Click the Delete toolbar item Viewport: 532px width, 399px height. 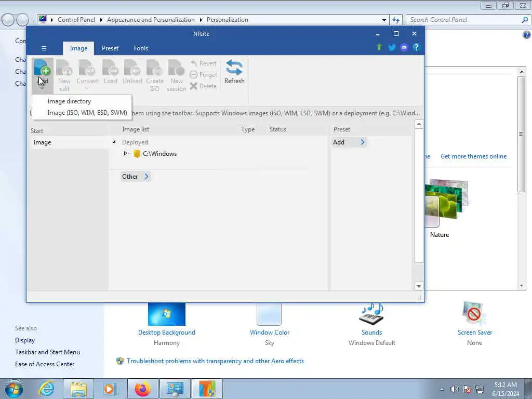(x=204, y=86)
